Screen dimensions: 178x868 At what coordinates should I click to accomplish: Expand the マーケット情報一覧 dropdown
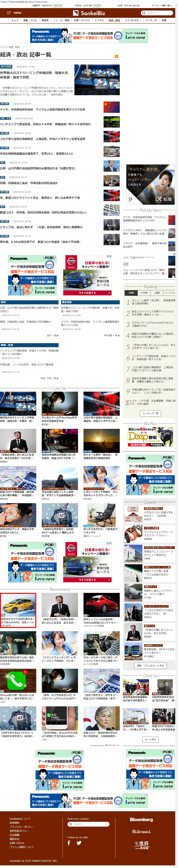161,6
